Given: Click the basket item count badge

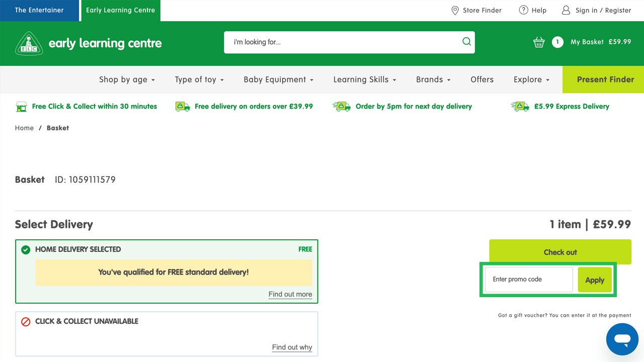Looking at the screenshot, I should (x=557, y=42).
